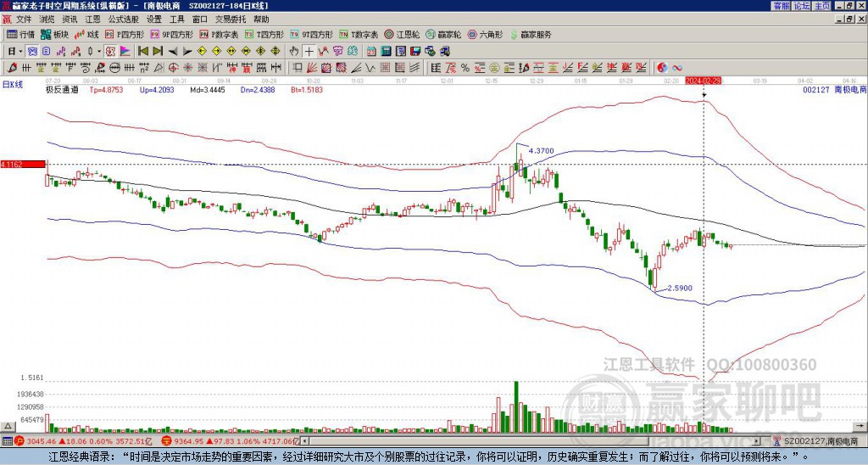Open the calendar date icon

pos(371,51)
